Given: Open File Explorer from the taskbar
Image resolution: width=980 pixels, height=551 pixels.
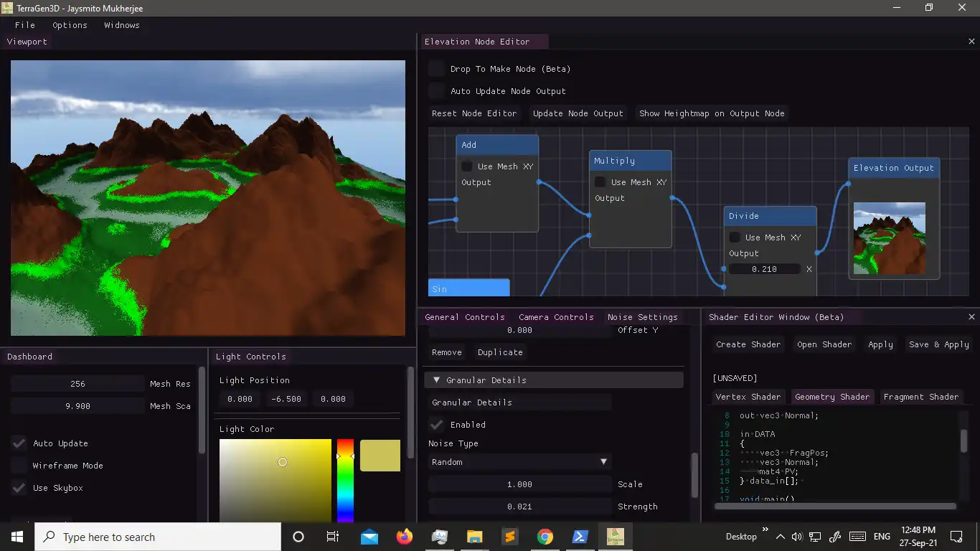Looking at the screenshot, I should pos(475,537).
